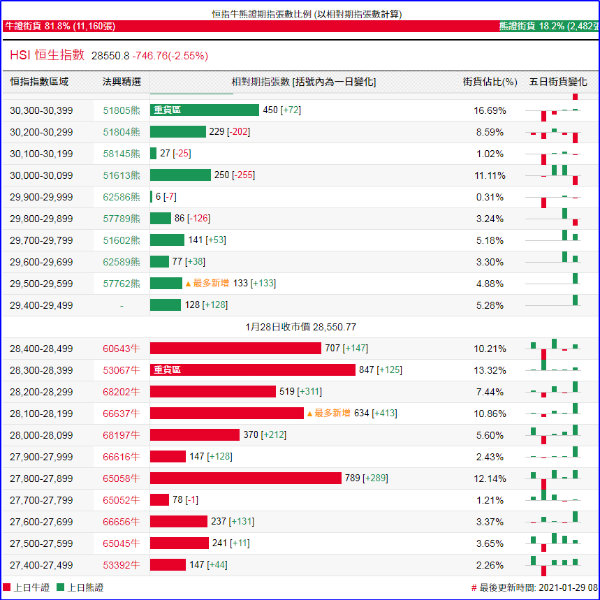Click the value 519 [+311]
The width and height of the screenshot is (600, 600).
[301, 391]
